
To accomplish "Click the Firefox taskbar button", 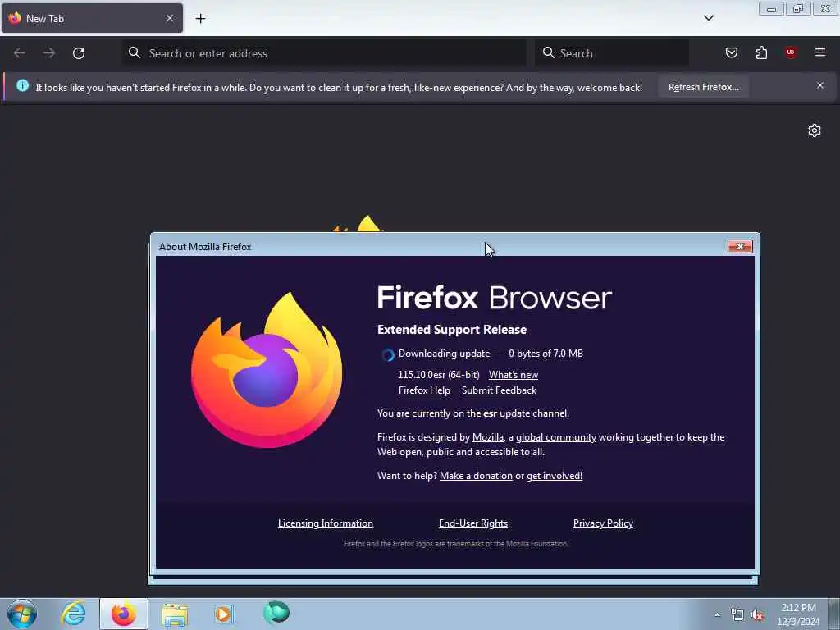I will [124, 614].
